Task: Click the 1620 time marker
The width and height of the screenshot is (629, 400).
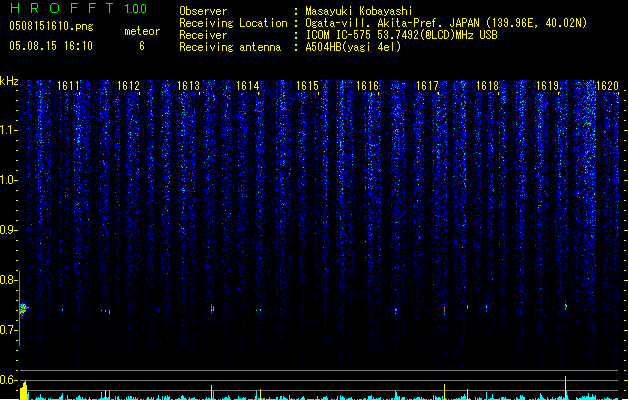Action: [x=607, y=86]
